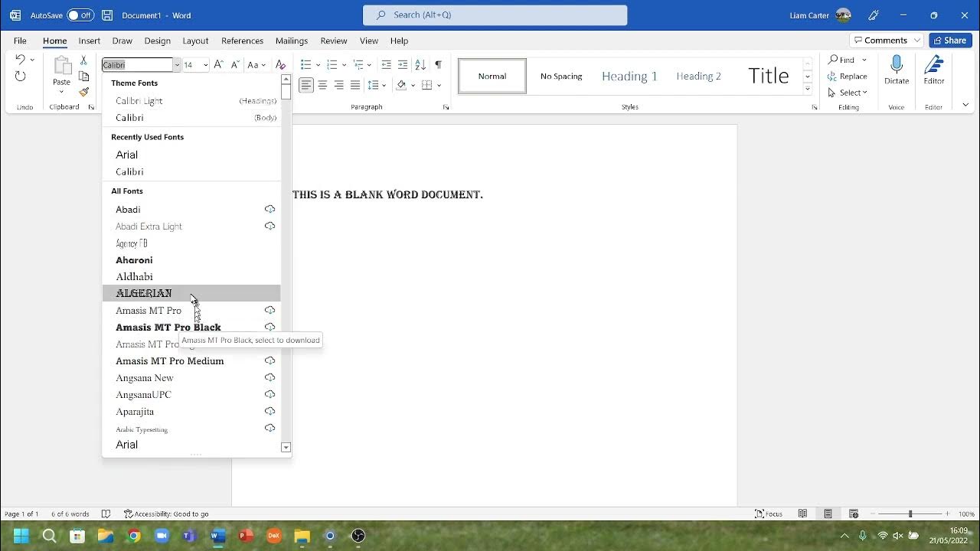
Task: Collapse the ribbon with the chevron
Action: [x=965, y=105]
